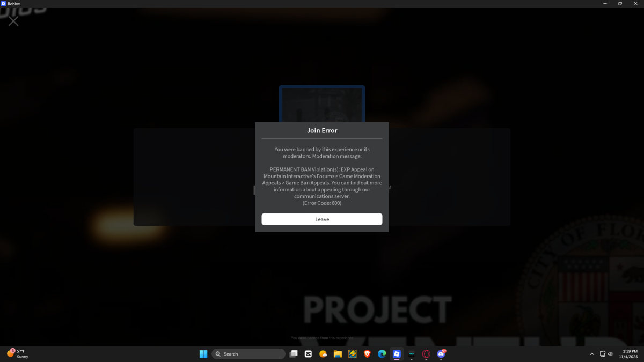Open Discord from the taskbar
This screenshot has height=362, width=644.
click(x=441, y=354)
